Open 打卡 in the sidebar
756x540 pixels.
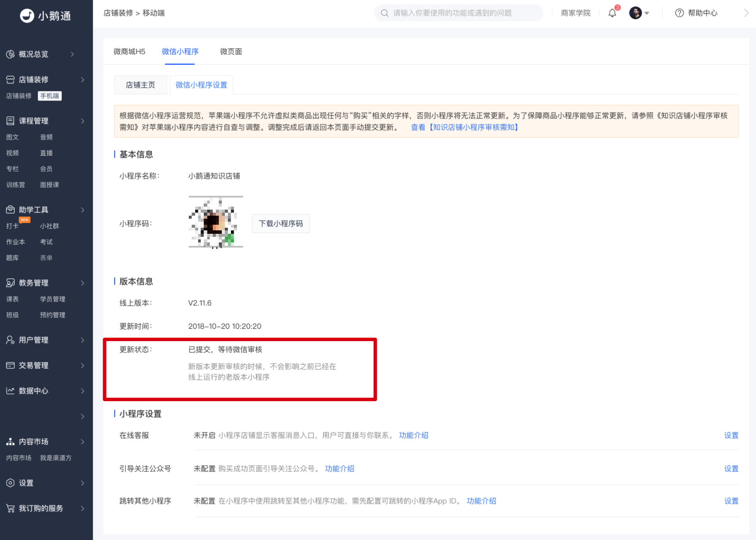pyautogui.click(x=12, y=226)
